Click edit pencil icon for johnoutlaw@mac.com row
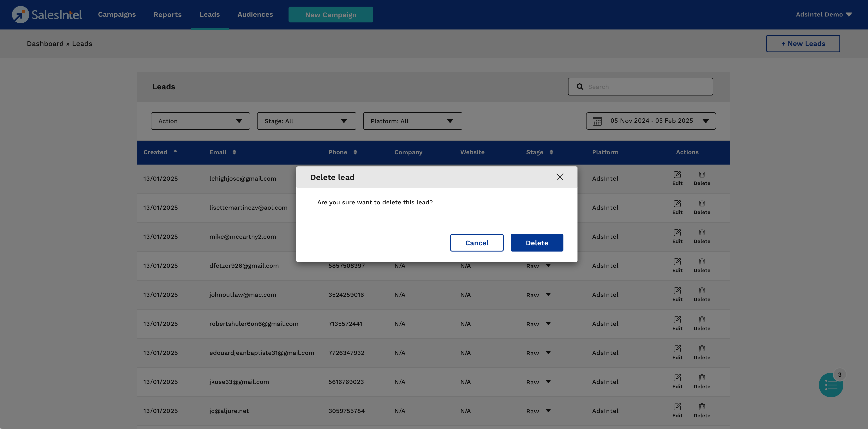 677,290
